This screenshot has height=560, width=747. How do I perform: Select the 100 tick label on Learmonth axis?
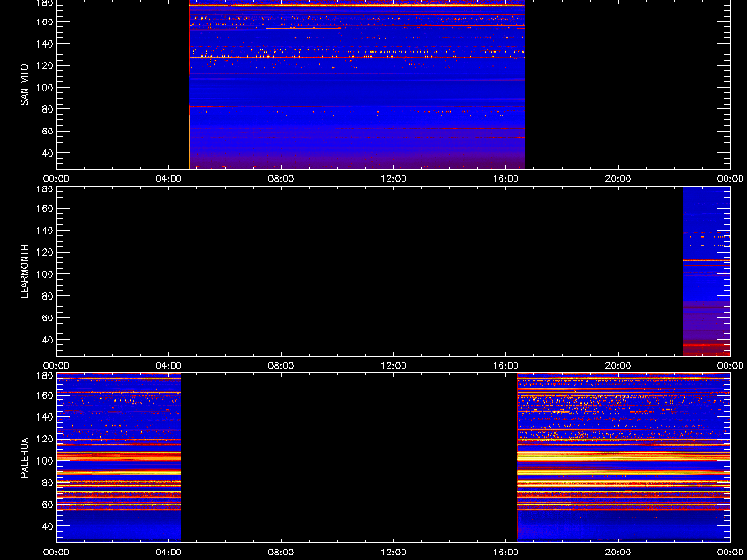46,274
